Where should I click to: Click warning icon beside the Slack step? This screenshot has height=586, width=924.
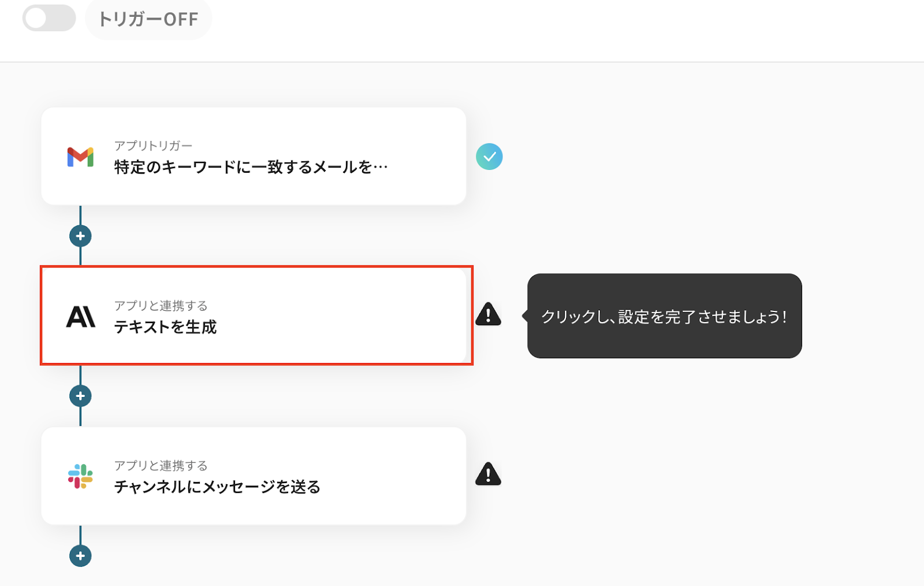pos(488,474)
